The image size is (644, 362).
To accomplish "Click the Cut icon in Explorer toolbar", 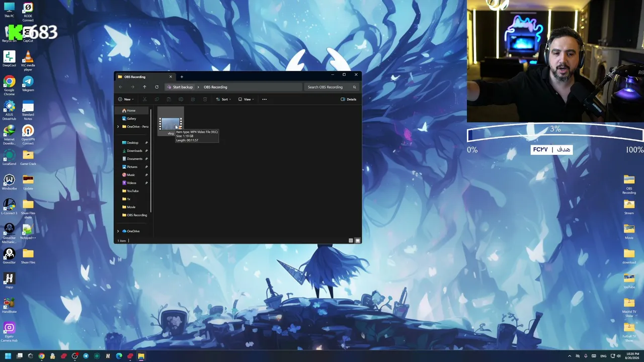I will pyautogui.click(x=144, y=99).
